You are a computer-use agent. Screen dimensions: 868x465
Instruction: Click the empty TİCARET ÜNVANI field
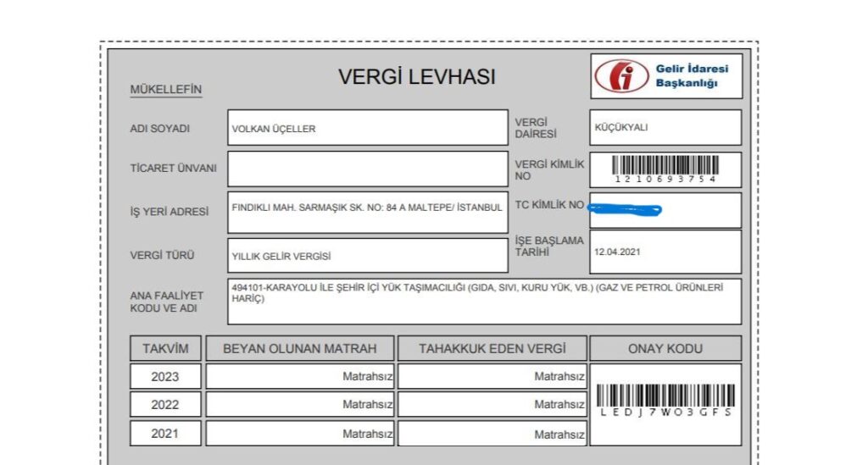tap(368, 169)
